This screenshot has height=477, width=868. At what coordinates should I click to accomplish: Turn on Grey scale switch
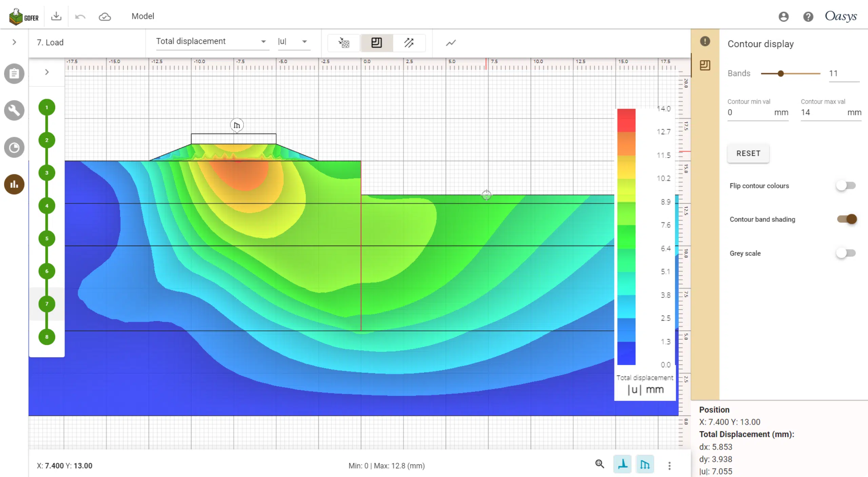point(846,253)
